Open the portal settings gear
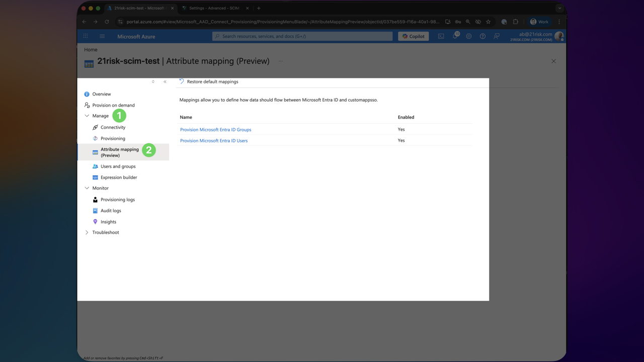 click(x=468, y=36)
